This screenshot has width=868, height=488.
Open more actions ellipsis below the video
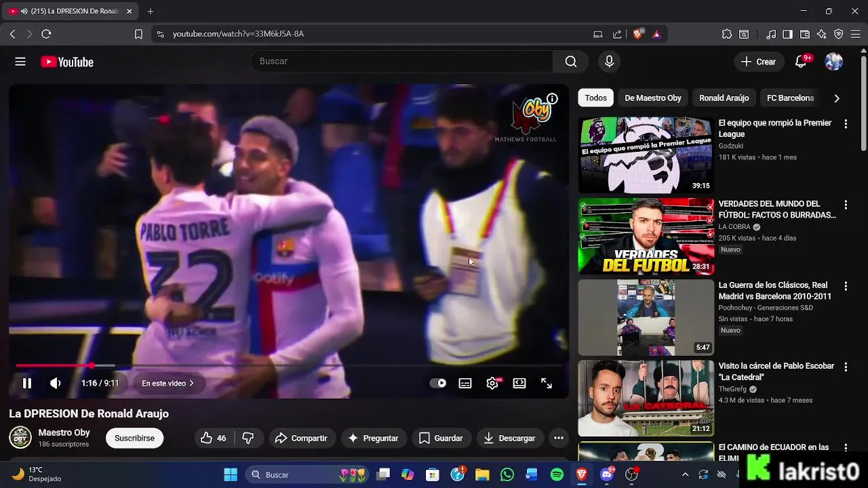click(x=559, y=438)
